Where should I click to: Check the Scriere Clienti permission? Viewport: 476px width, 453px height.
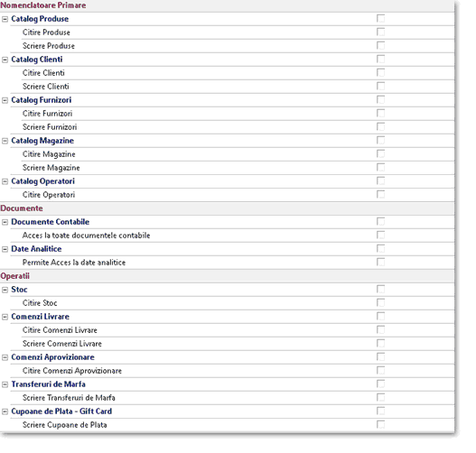380,86
